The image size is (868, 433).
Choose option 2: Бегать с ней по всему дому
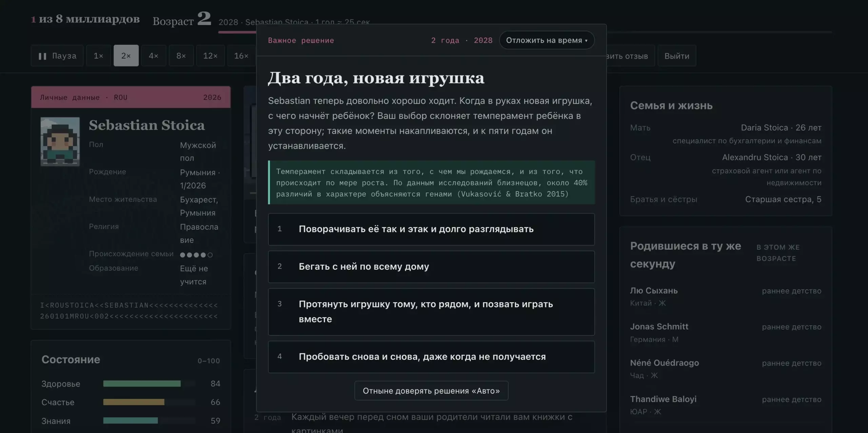[x=431, y=267]
